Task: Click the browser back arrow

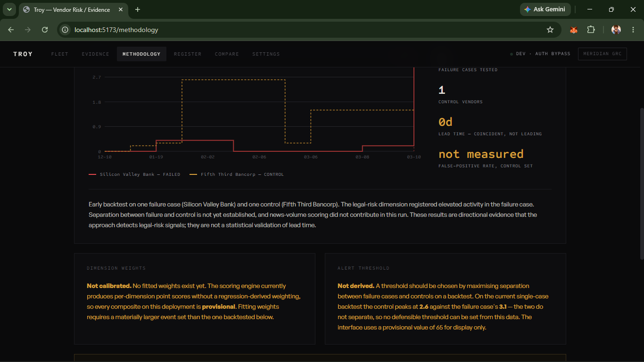Action: click(x=11, y=30)
